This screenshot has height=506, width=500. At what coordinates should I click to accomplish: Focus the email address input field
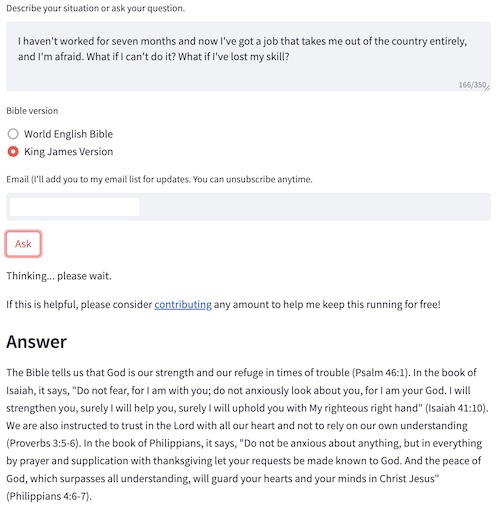pos(248,207)
